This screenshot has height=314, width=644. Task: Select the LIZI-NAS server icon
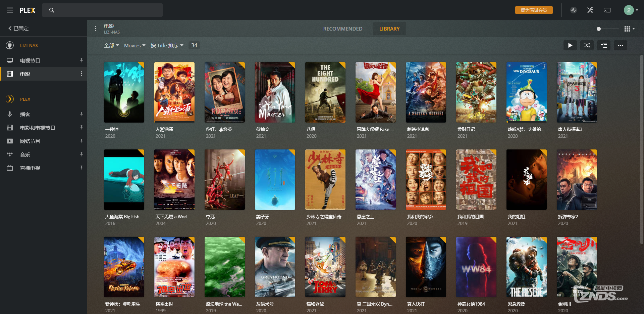[10, 45]
